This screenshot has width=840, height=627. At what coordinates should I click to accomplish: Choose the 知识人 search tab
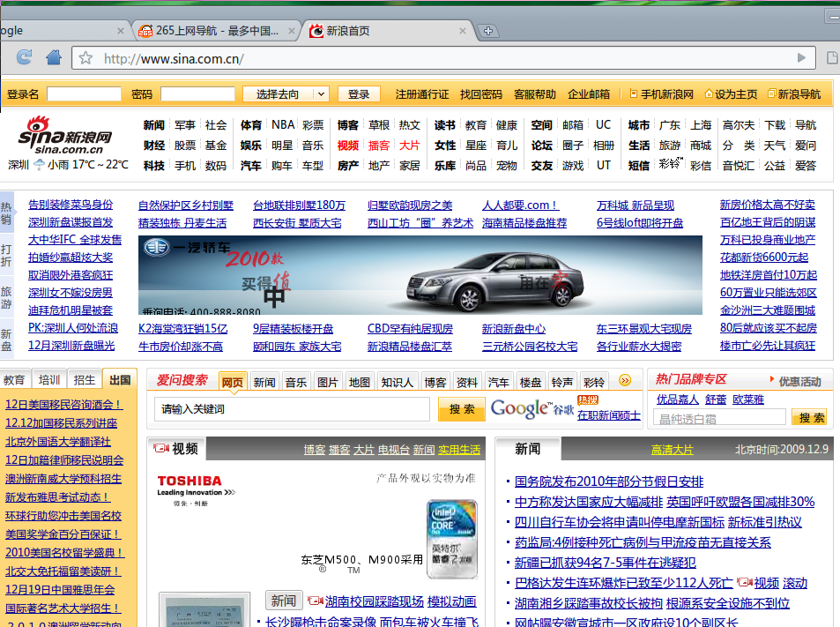click(397, 382)
